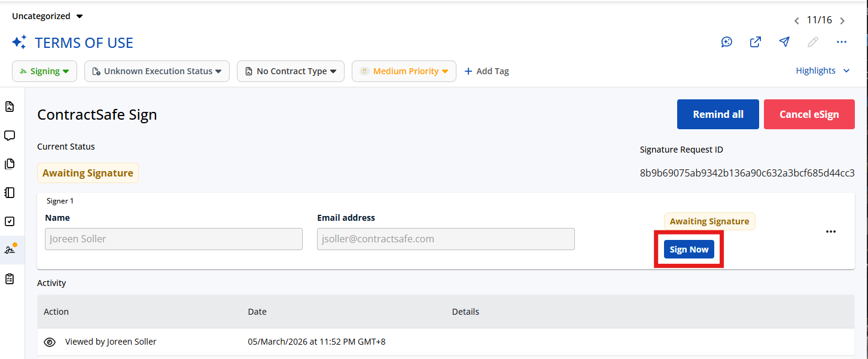868x359 pixels.
Task: Open the clipboard checklist sidebar icon
Action: click(10, 279)
